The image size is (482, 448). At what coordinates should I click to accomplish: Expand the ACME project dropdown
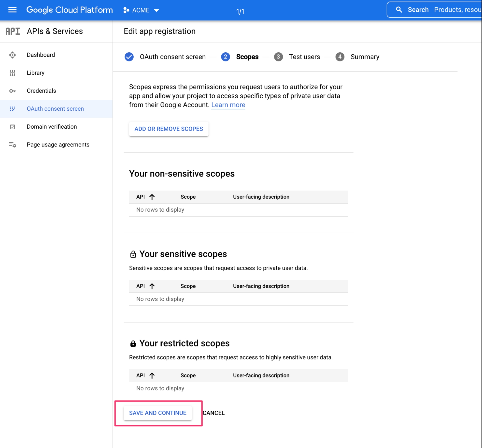coord(141,10)
